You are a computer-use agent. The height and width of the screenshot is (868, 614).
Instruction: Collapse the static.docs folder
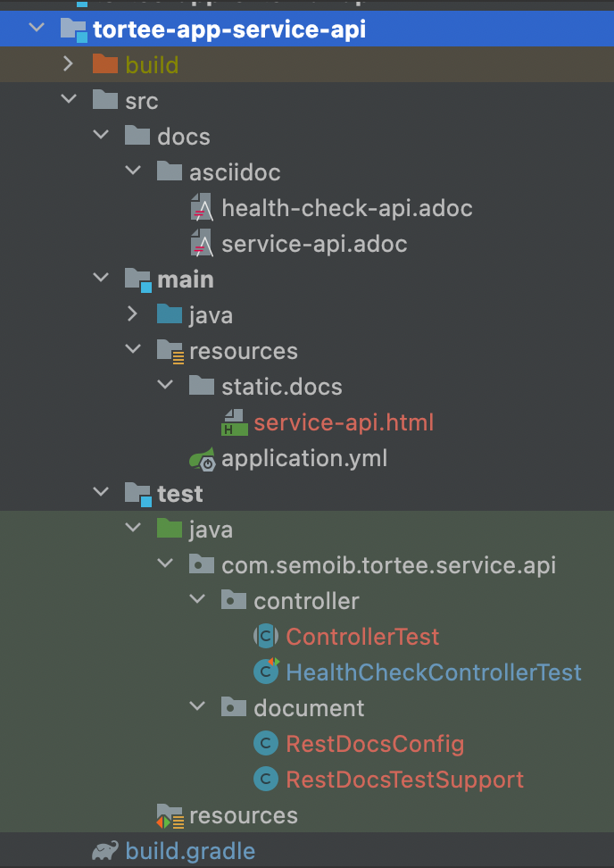(x=165, y=385)
